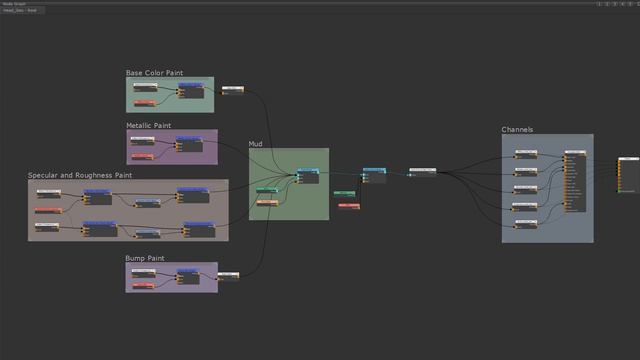The width and height of the screenshot is (640, 360).
Task: Select the Bump Paint backdrop title
Action: click(x=145, y=258)
